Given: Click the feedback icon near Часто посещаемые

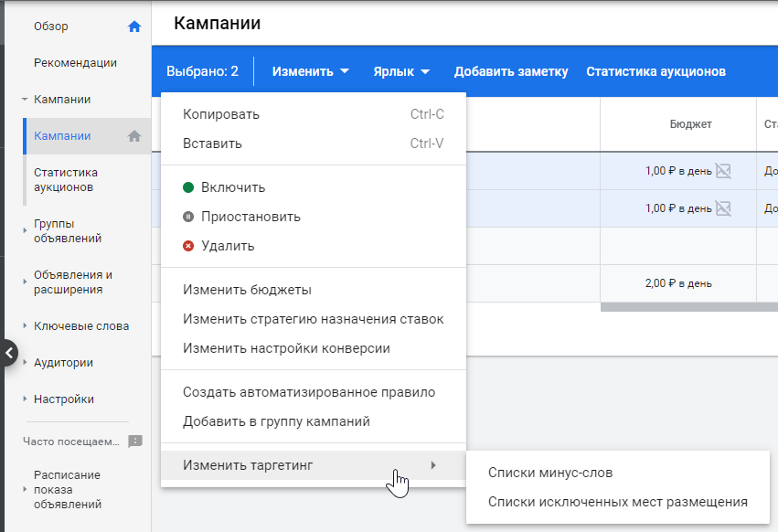Looking at the screenshot, I should [135, 442].
